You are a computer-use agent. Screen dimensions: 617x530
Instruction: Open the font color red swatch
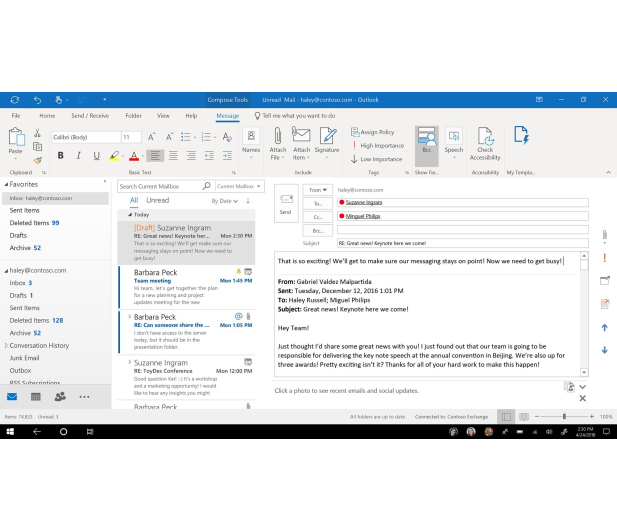coord(134,156)
